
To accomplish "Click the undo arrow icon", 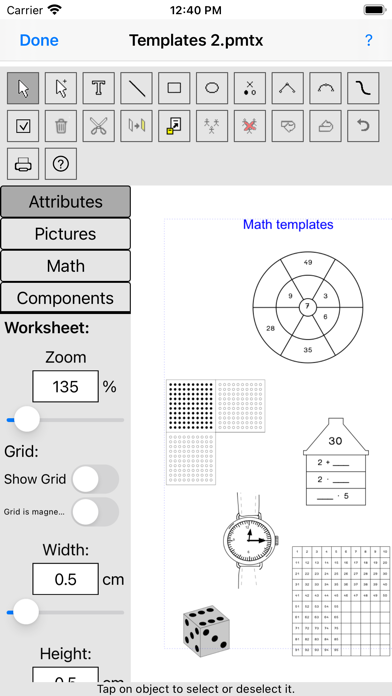I will coord(363,126).
